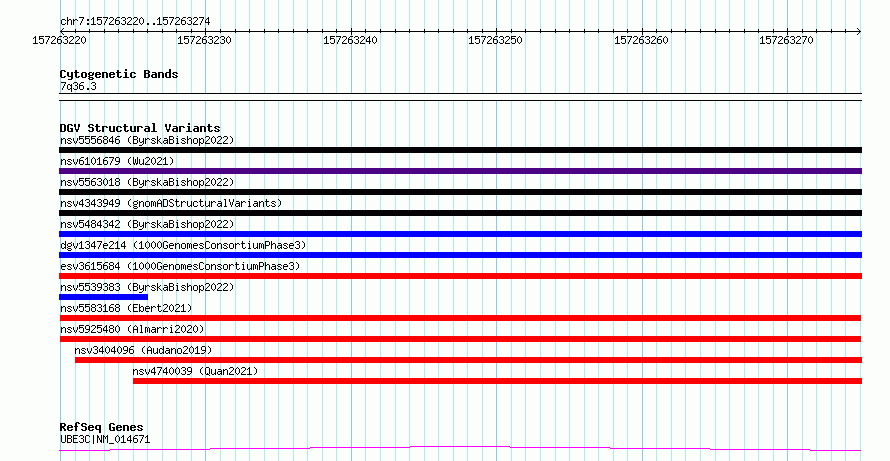The width and height of the screenshot is (890, 461).
Task: Click the nsv5925480 (Almarri2020) label
Action: [x=132, y=329]
